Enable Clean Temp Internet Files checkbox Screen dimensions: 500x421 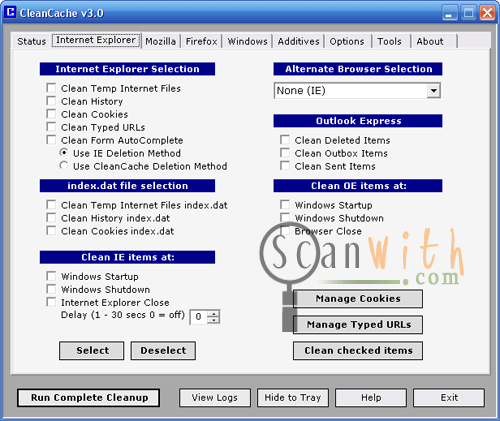(51, 88)
